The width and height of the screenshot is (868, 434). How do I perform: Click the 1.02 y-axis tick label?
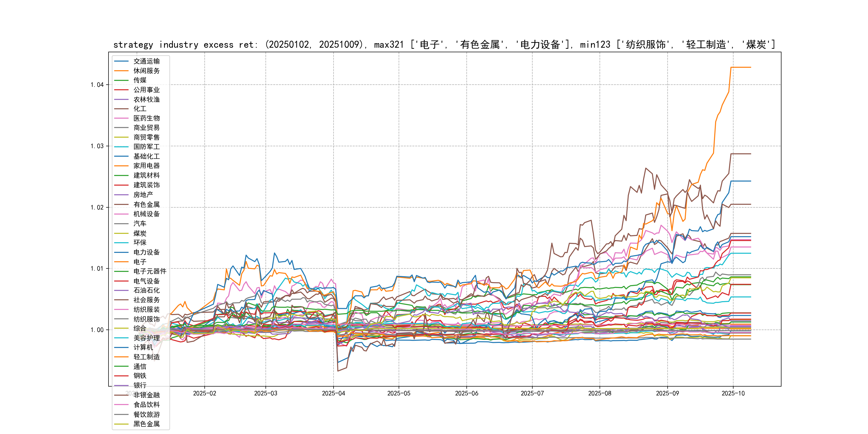point(97,208)
